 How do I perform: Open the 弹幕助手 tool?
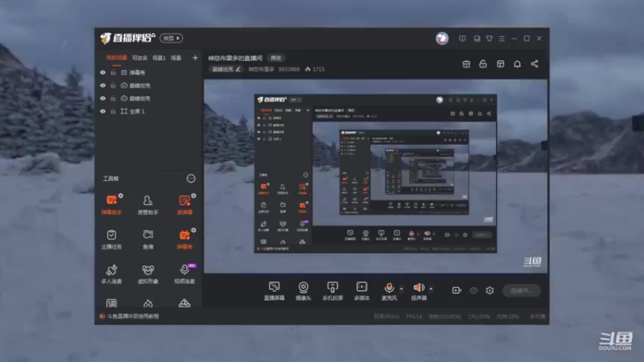[x=111, y=204]
